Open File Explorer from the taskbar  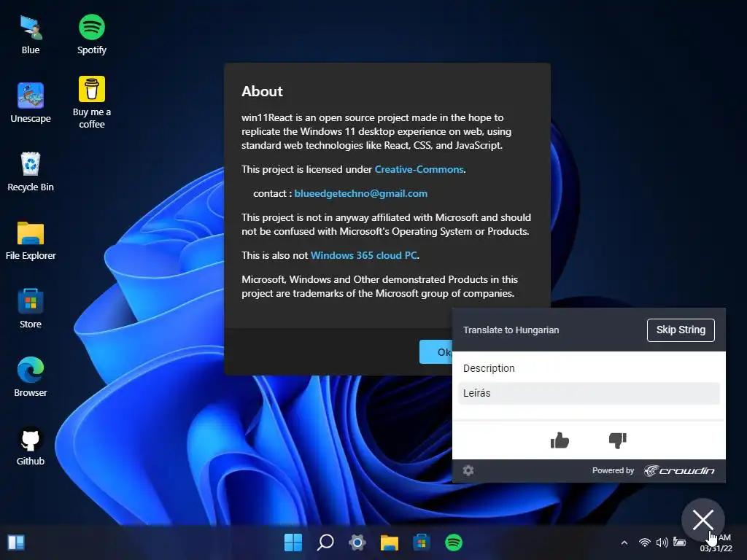390,542
